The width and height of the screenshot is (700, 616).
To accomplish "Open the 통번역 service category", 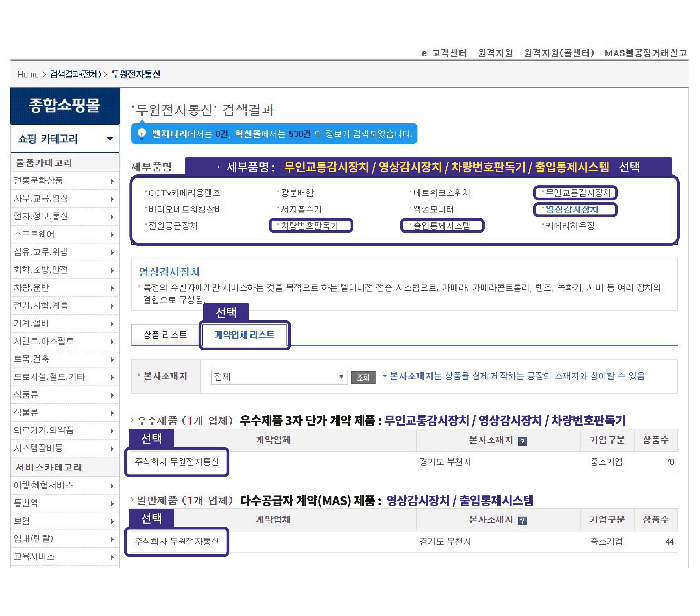I will click(x=65, y=503).
